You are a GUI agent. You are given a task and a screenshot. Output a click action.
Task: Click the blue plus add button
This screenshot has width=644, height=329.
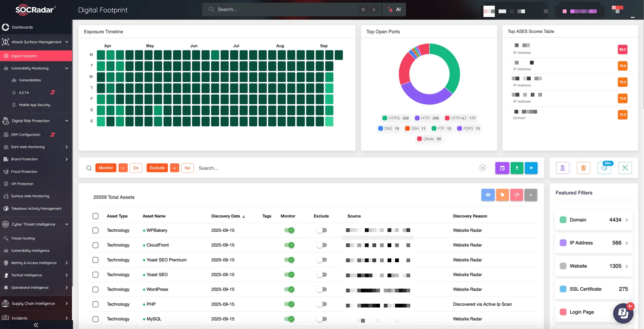tap(531, 168)
